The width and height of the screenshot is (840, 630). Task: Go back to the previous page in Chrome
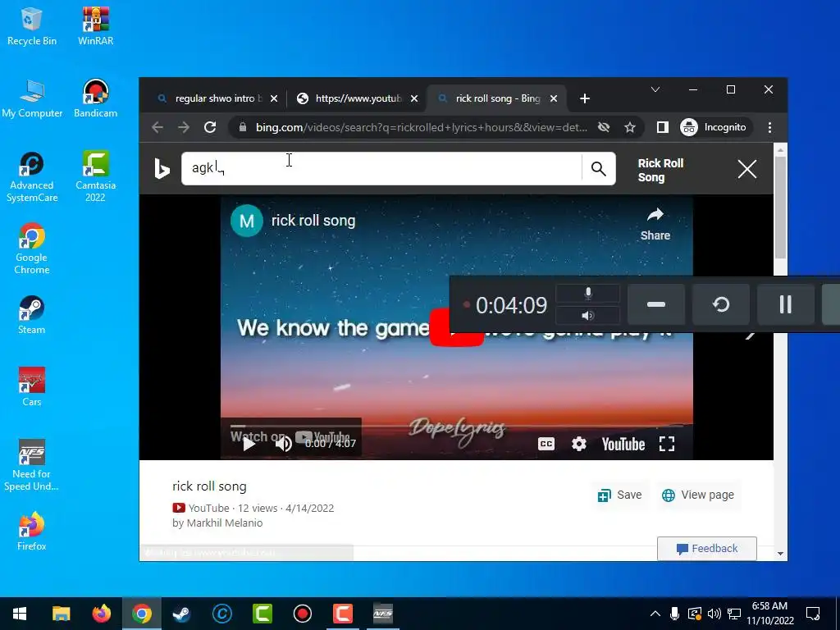coord(157,127)
